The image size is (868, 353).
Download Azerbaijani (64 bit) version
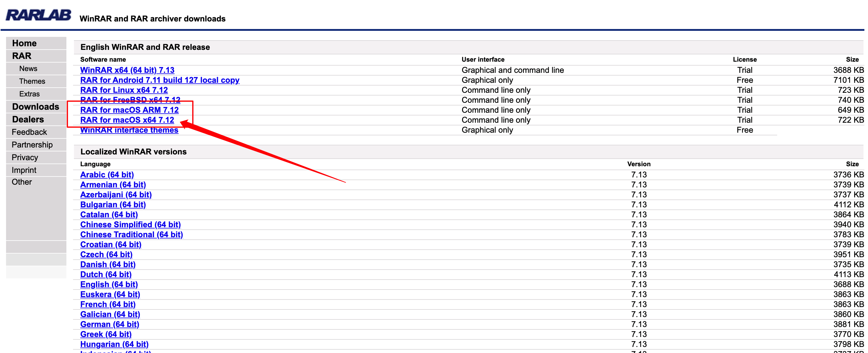tap(116, 195)
